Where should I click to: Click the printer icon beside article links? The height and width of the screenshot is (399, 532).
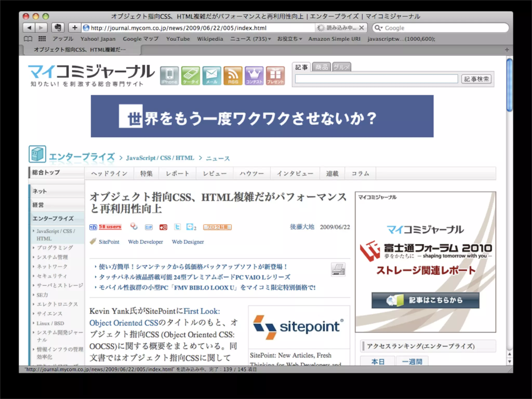tap(338, 269)
